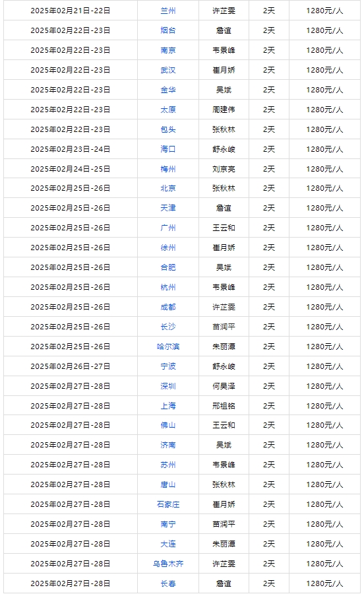Image resolution: width=364 pixels, height=596 pixels.
Task: Select 张秋林 in the 包头 row
Action: (224, 129)
